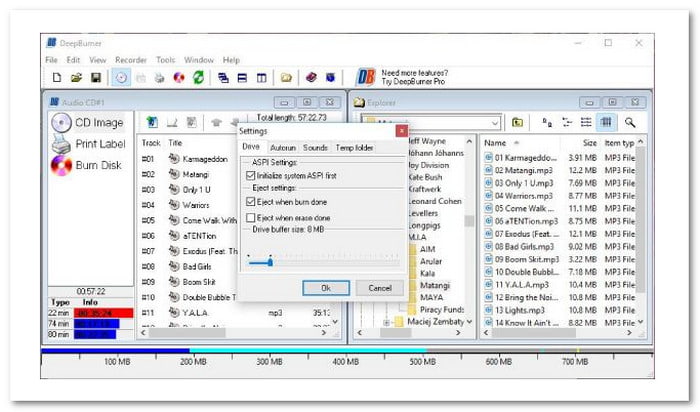This screenshot has height=412, width=700.
Task: Select the highlighted CD image toolbar icon
Action: [x=121, y=78]
